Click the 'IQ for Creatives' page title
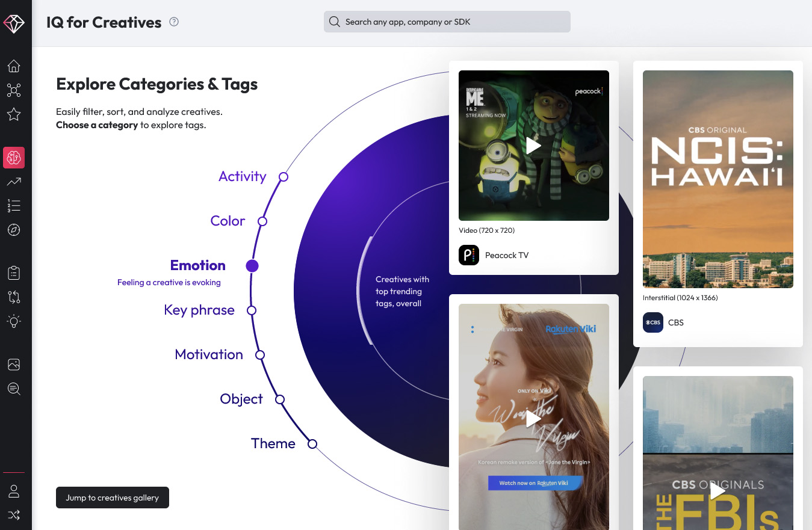Screen dimensions: 812x530 pyautogui.click(x=104, y=22)
